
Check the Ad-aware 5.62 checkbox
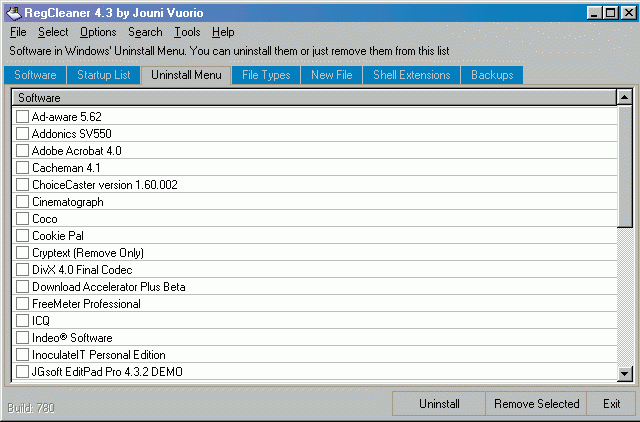tap(22, 117)
